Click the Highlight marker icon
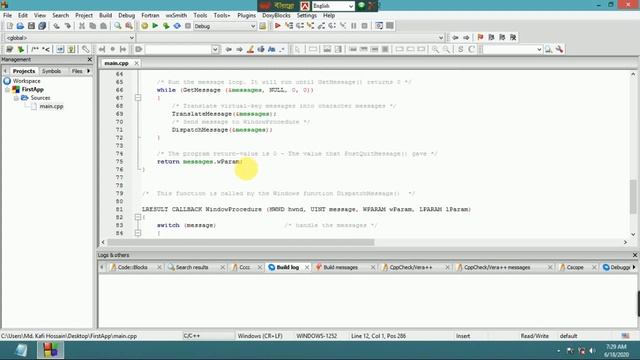 pyautogui.click(x=250, y=49)
